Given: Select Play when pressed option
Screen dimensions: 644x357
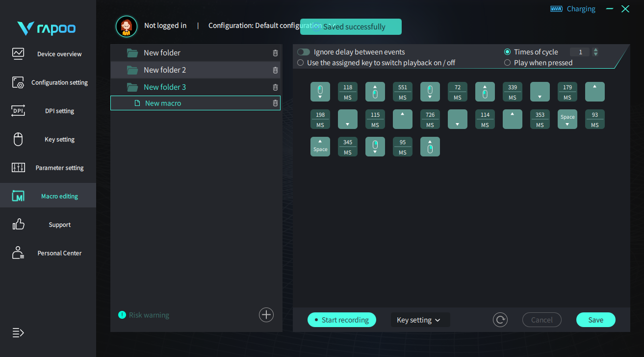Looking at the screenshot, I should click(508, 63).
